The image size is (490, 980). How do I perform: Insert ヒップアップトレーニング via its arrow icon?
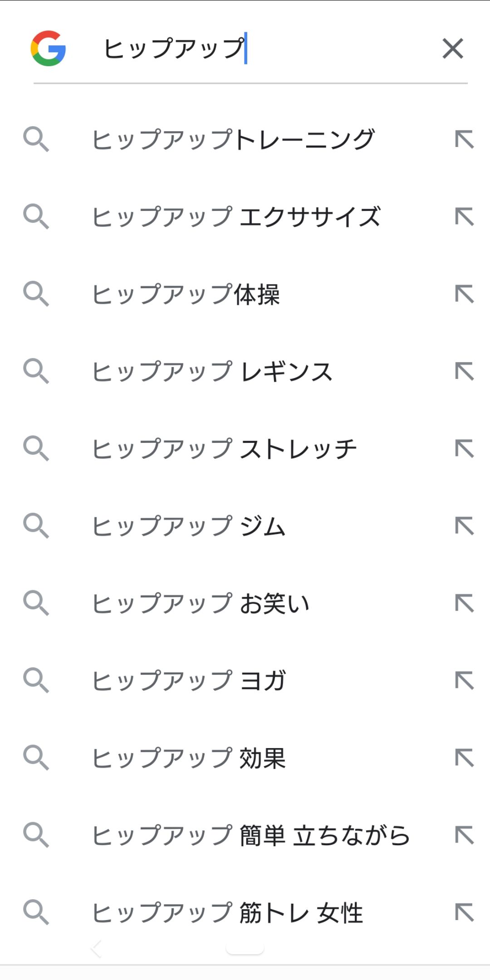point(464,139)
